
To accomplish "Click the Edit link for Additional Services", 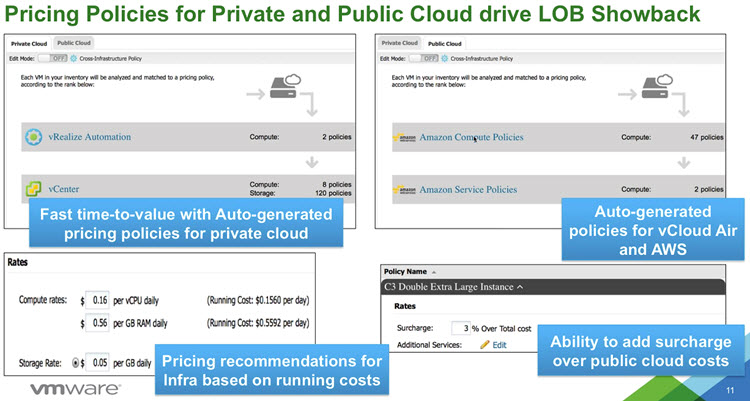I will (x=499, y=345).
